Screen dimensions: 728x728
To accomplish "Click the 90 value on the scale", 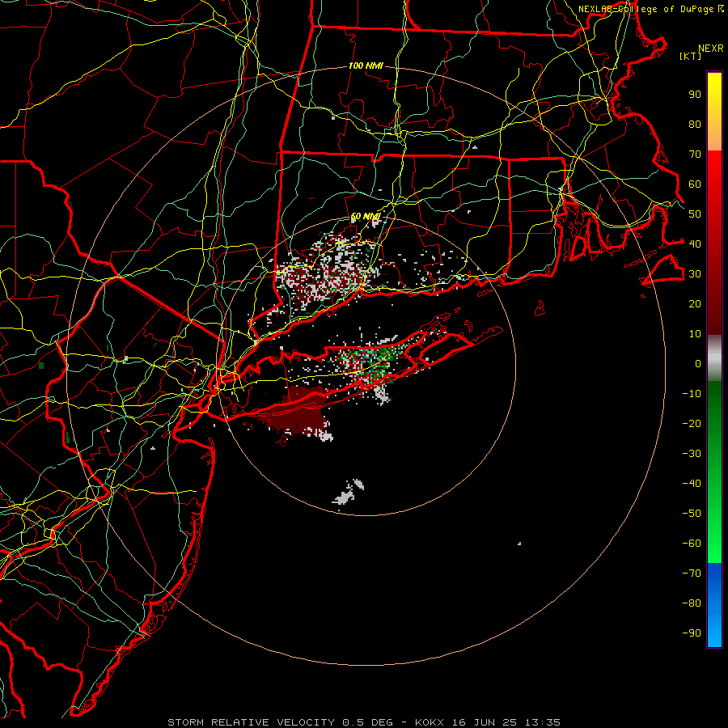I will (x=695, y=95).
